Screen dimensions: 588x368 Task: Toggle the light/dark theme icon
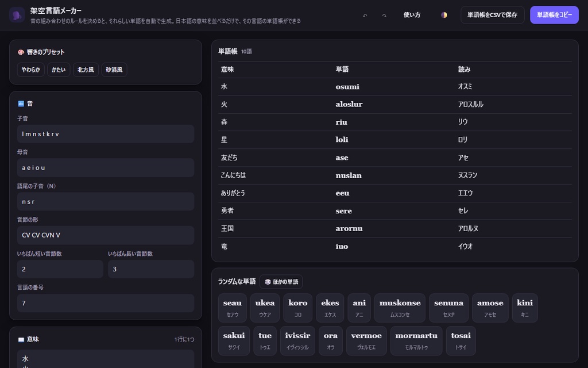coord(444,15)
